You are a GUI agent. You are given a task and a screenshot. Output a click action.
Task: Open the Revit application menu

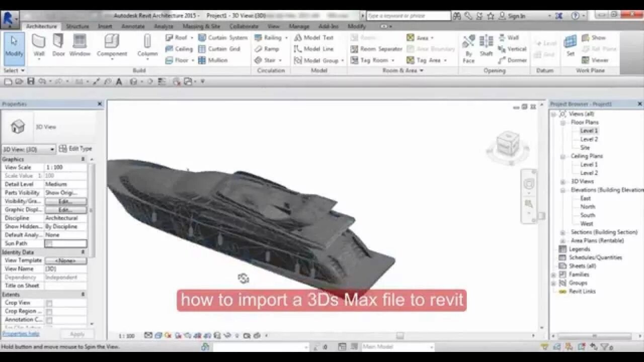click(x=10, y=19)
